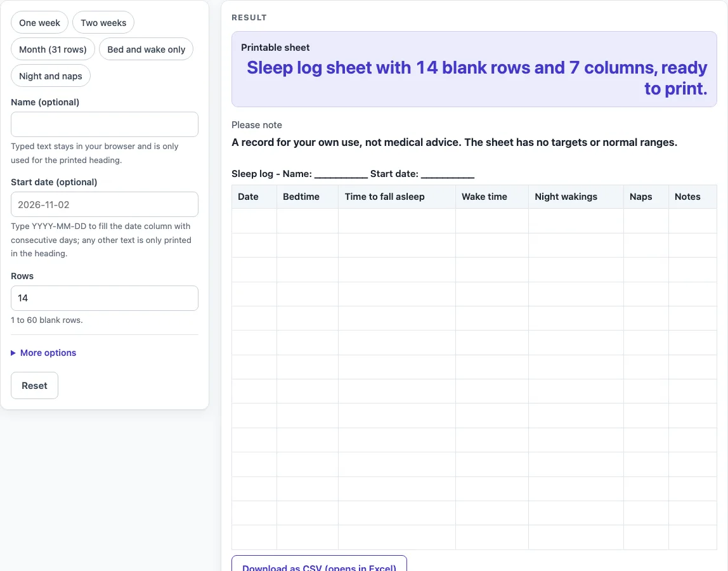Select the One week preset
This screenshot has width=728, height=571.
click(x=39, y=23)
